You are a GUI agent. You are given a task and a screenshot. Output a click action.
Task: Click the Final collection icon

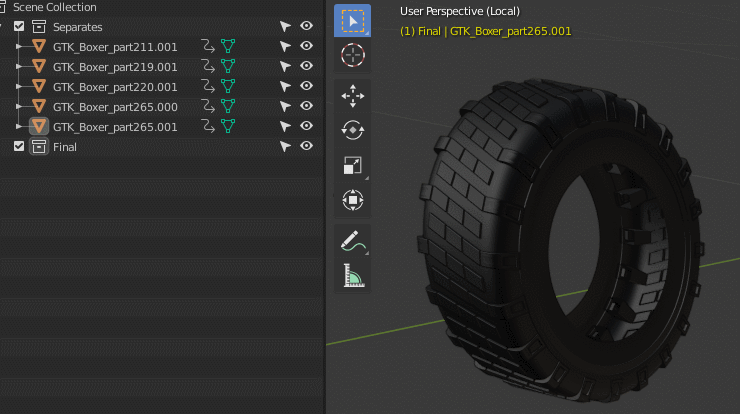(x=39, y=146)
